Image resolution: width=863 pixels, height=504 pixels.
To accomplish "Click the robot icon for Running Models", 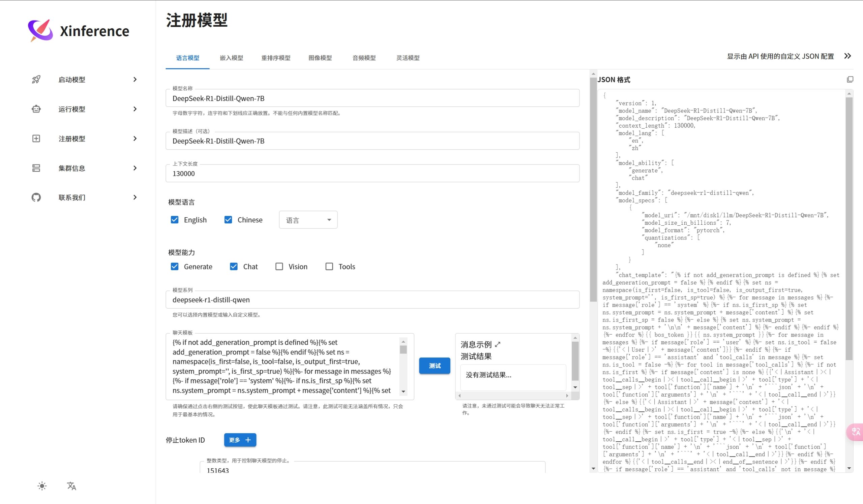I will tap(36, 109).
